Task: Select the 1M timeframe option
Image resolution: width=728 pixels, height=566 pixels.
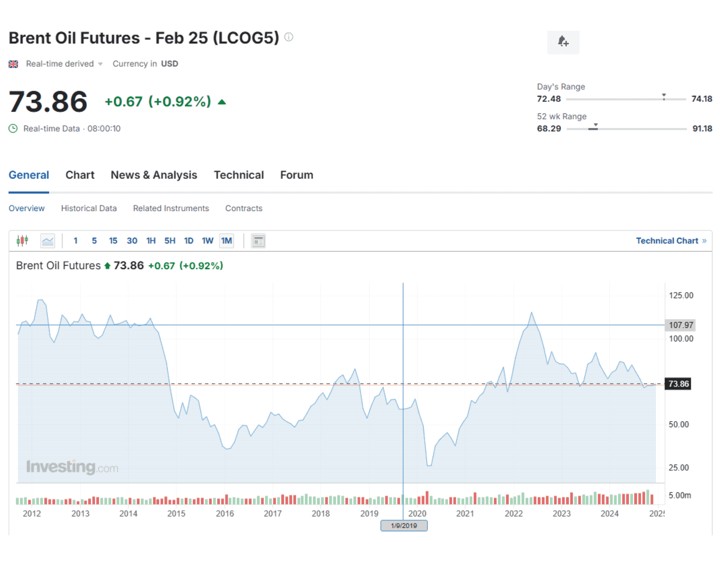Action: point(227,240)
